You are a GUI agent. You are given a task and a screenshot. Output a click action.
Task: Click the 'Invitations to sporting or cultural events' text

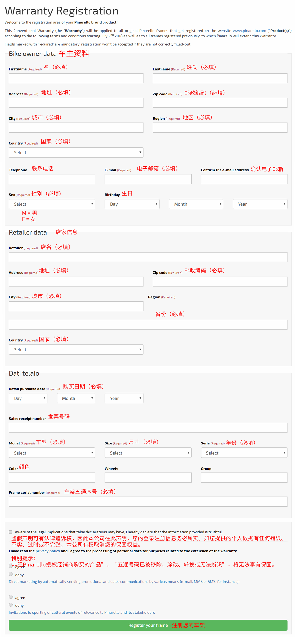point(82,612)
